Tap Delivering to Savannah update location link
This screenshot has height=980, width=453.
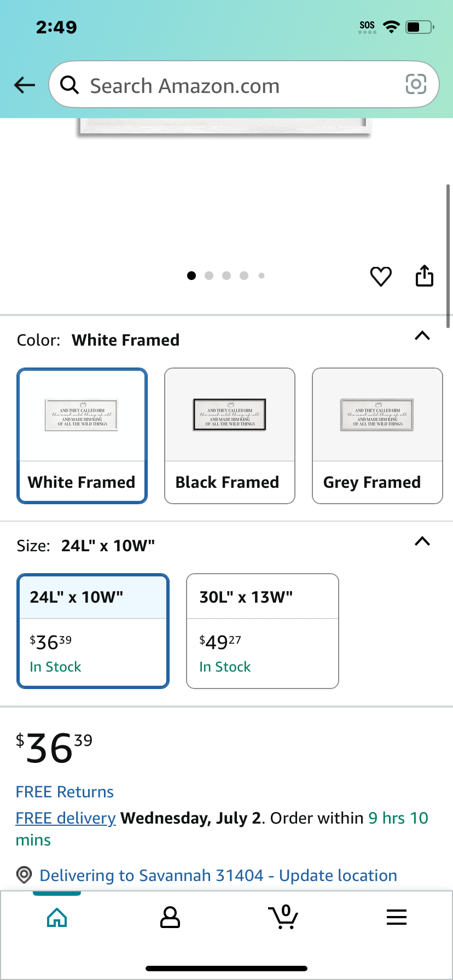point(218,876)
